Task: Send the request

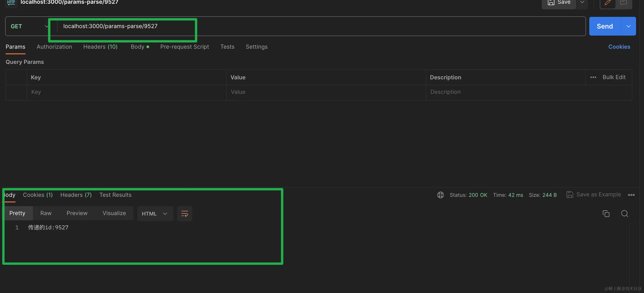Action: click(x=604, y=26)
